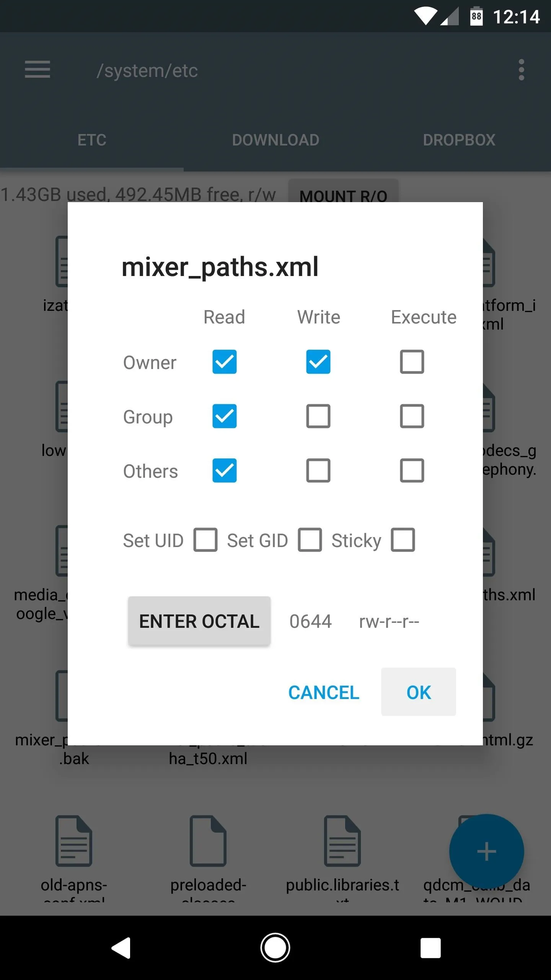
Task: Enable Group Write permission checkbox
Action: (318, 416)
